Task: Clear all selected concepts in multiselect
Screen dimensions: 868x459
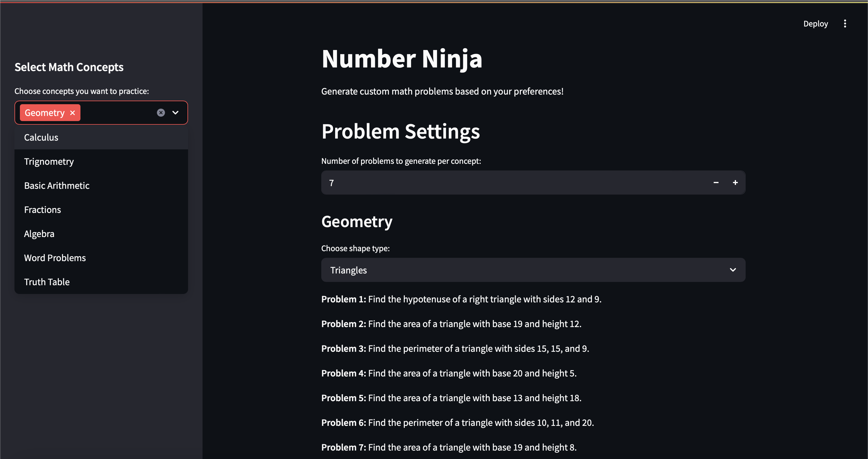Action: [161, 113]
